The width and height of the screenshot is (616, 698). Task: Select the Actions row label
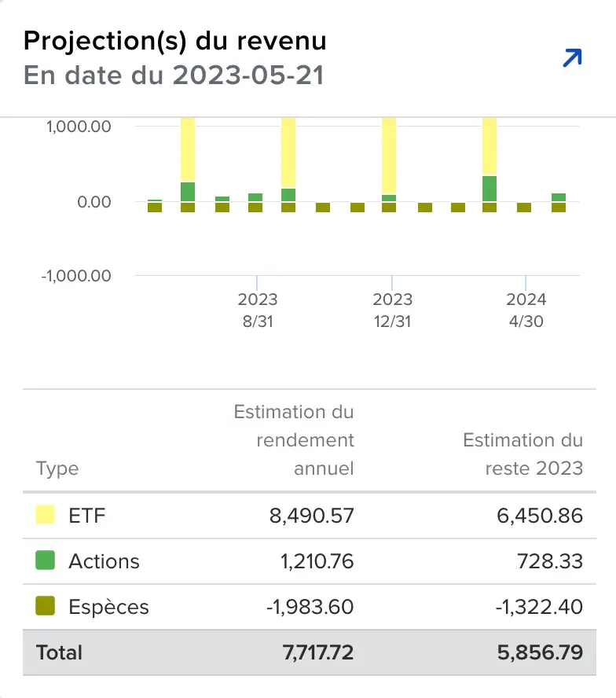pyautogui.click(x=104, y=561)
